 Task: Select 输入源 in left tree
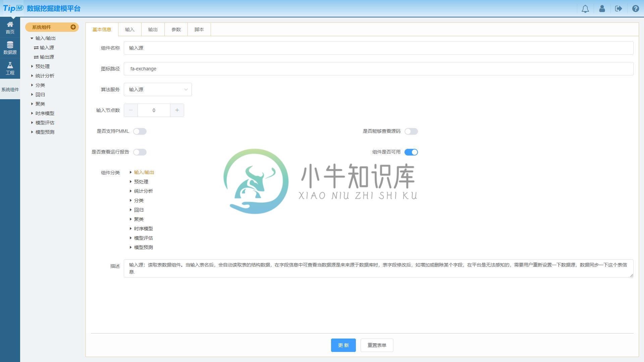point(47,48)
